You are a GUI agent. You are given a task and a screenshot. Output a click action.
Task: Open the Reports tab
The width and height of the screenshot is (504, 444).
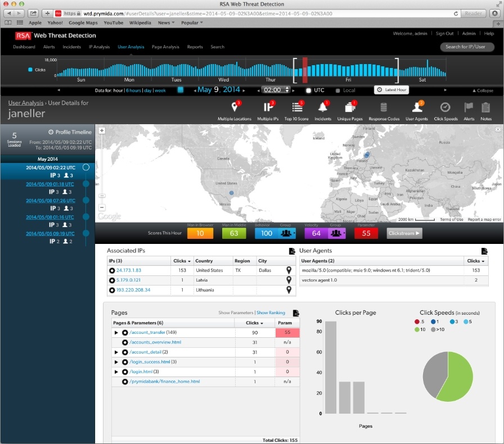click(195, 47)
